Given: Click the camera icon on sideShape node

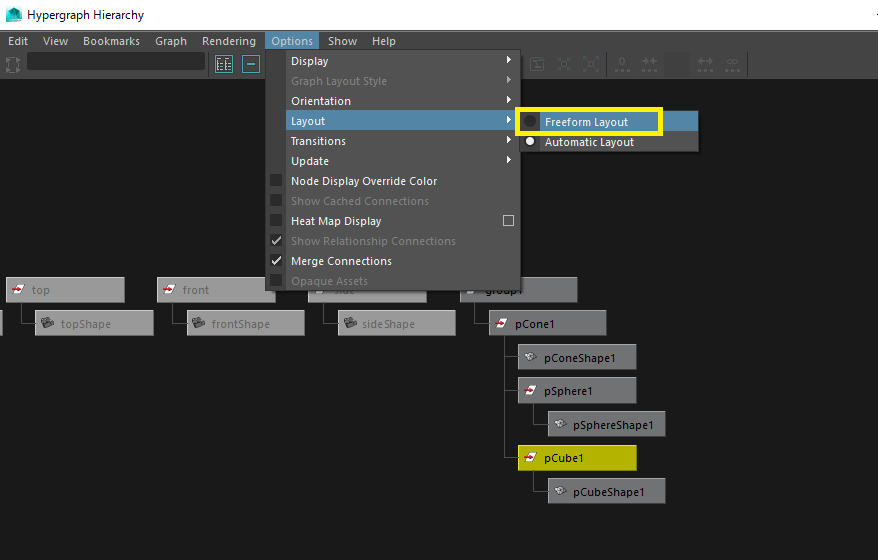Looking at the screenshot, I should (351, 323).
